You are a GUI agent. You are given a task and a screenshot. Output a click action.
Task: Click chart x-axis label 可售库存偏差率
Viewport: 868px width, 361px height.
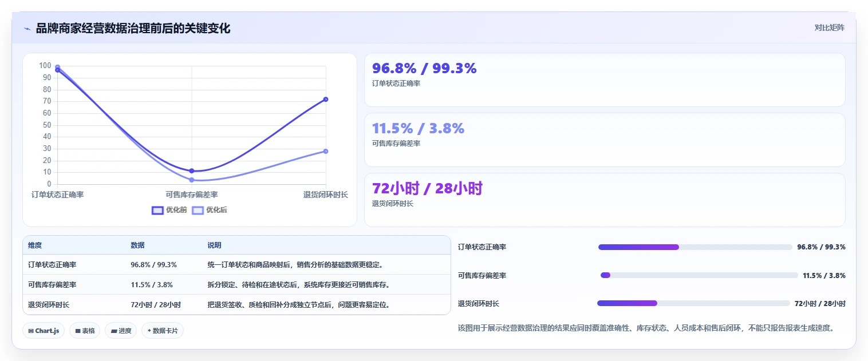point(192,195)
